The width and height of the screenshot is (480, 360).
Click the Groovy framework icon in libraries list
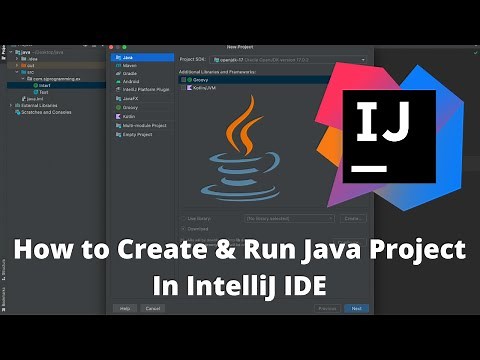tap(190, 80)
